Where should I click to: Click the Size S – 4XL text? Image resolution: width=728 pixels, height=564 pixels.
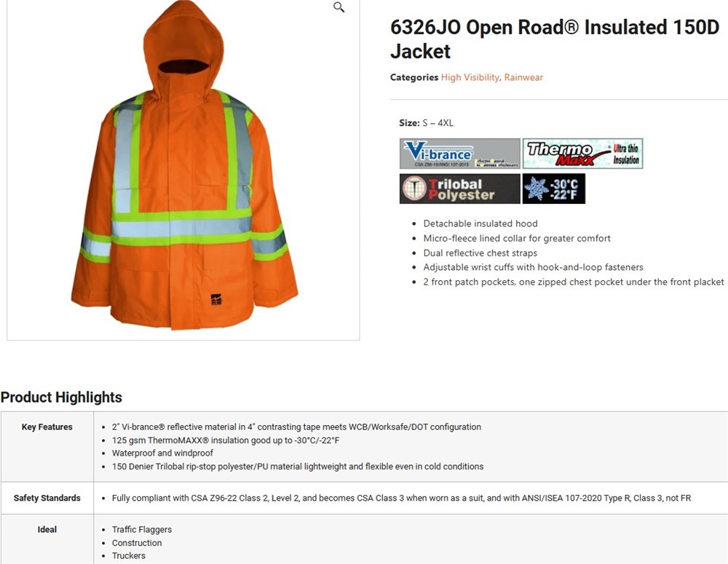pyautogui.click(x=426, y=123)
